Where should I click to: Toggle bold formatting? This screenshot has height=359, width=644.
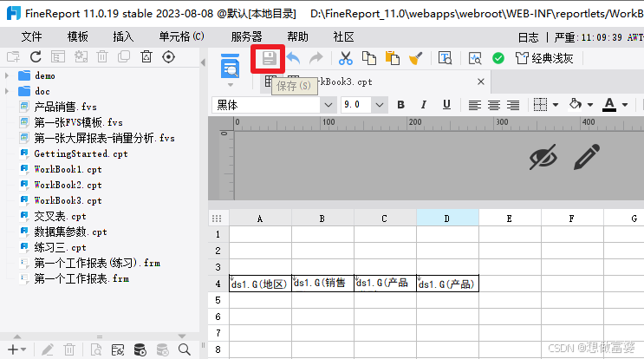(400, 105)
